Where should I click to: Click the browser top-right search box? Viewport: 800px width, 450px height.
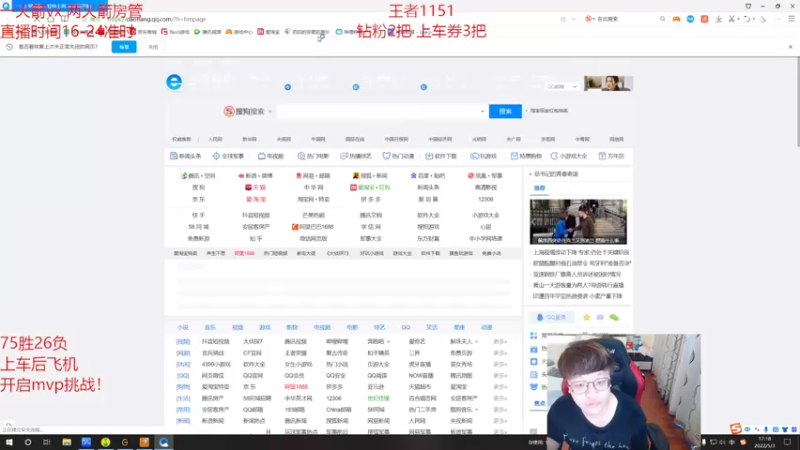(x=626, y=19)
